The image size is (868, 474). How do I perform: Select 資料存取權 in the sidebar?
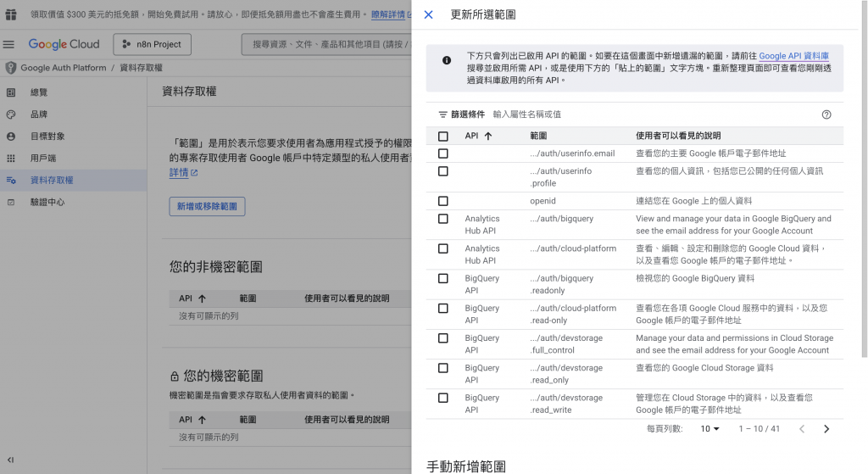click(x=73, y=180)
